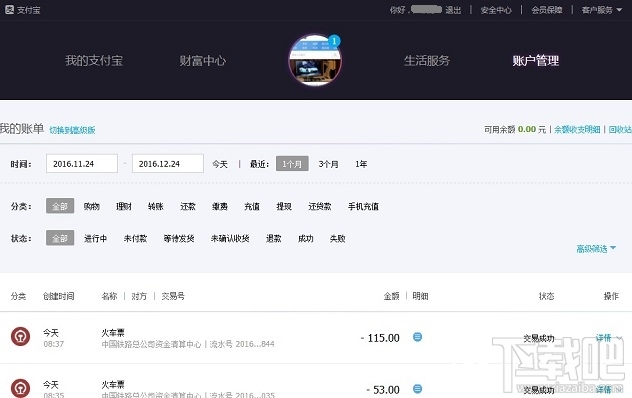Filter category by 充值
Screen dimensions: 632x398
pyautogui.click(x=252, y=206)
